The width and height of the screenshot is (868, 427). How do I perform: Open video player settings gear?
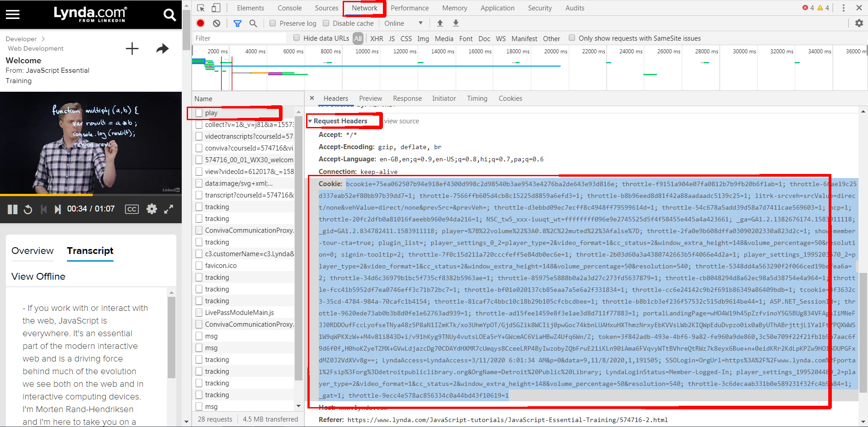tap(152, 209)
